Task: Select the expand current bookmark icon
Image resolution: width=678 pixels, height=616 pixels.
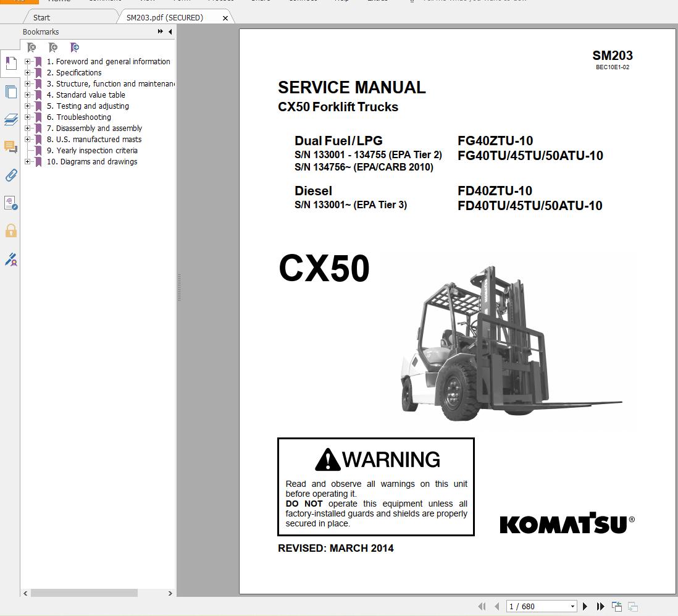Action: (x=75, y=48)
